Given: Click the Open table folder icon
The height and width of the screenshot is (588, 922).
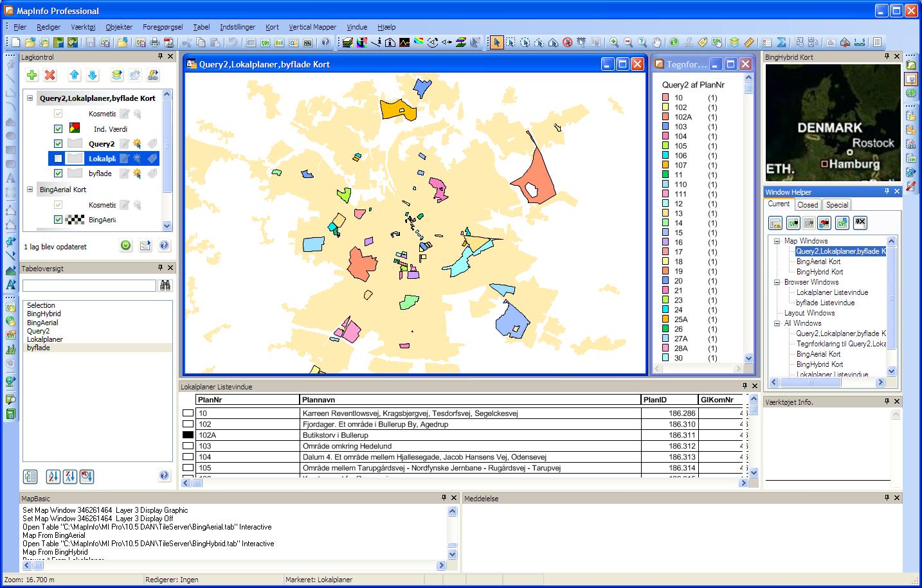Looking at the screenshot, I should click(30, 42).
